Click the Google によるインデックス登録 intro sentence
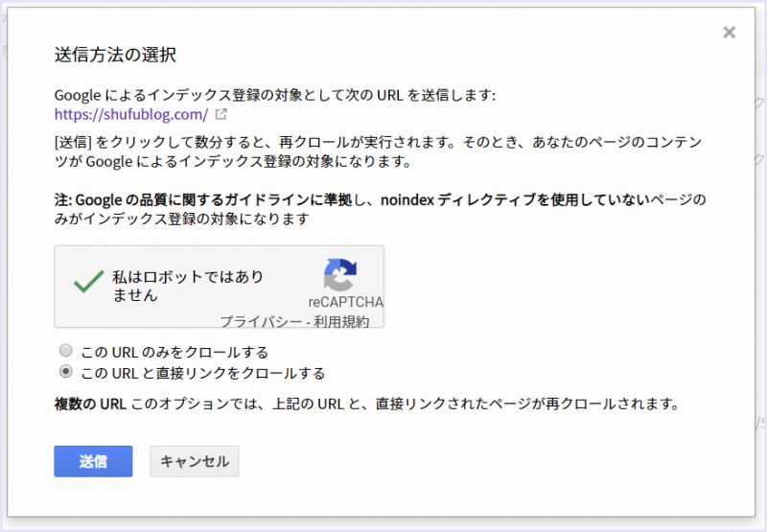The width and height of the screenshot is (767, 532). [x=274, y=95]
